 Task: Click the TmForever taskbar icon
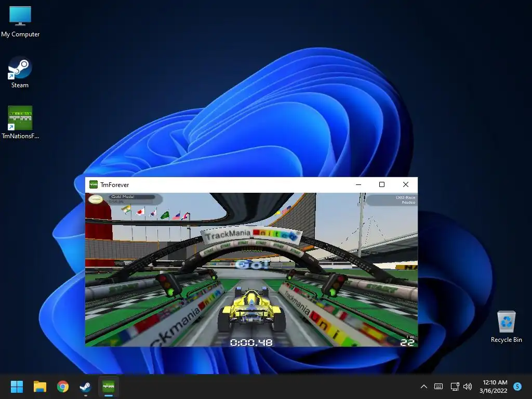[x=108, y=387]
